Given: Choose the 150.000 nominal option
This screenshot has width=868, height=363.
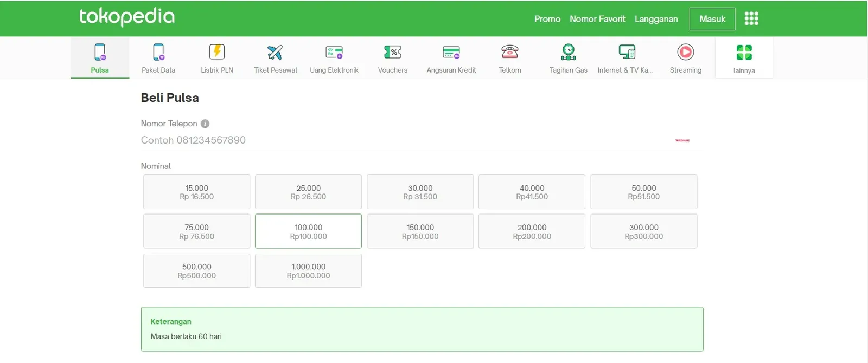Looking at the screenshot, I should 420,231.
